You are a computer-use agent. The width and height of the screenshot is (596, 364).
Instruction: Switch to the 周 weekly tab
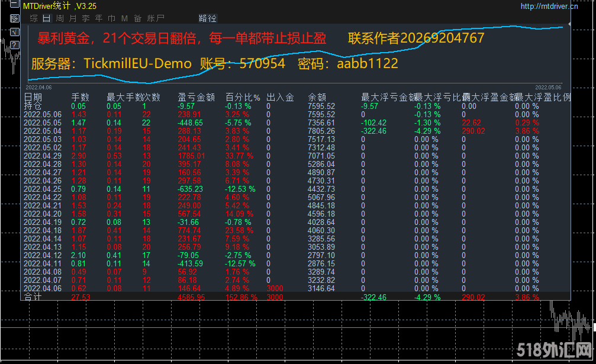(x=60, y=18)
